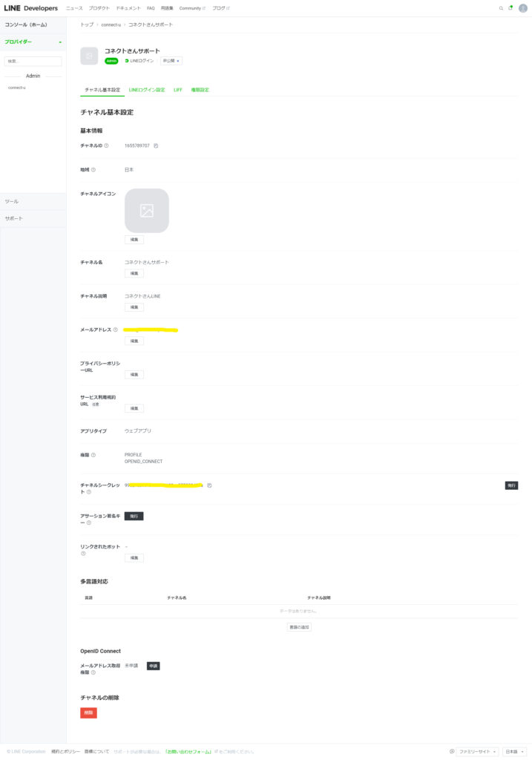532x760 pixels.
Task: Open the notifications icon in top bar
Action: coord(510,8)
